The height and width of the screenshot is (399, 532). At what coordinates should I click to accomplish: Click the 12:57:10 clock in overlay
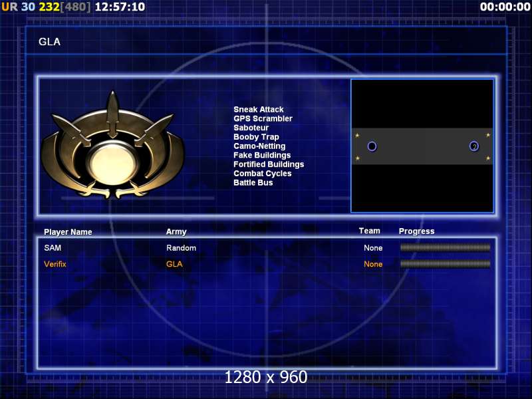[120, 7]
